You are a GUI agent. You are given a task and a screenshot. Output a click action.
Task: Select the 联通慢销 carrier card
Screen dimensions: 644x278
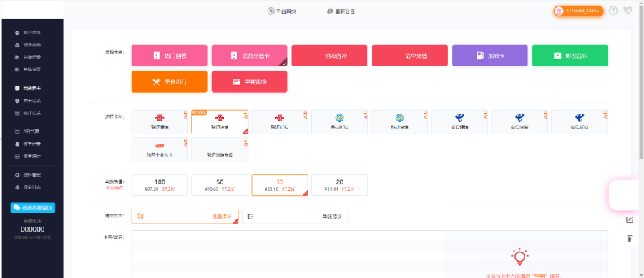coord(160,121)
